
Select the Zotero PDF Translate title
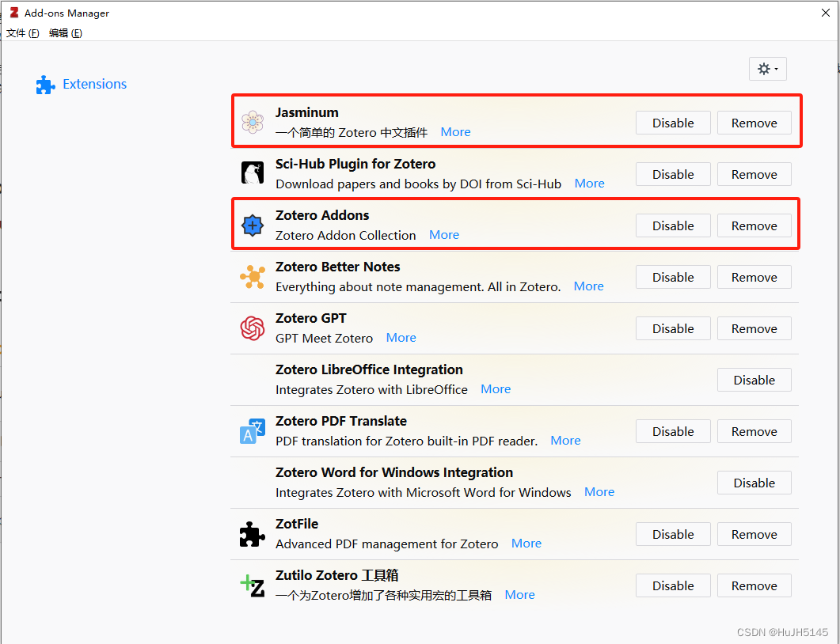click(x=341, y=421)
